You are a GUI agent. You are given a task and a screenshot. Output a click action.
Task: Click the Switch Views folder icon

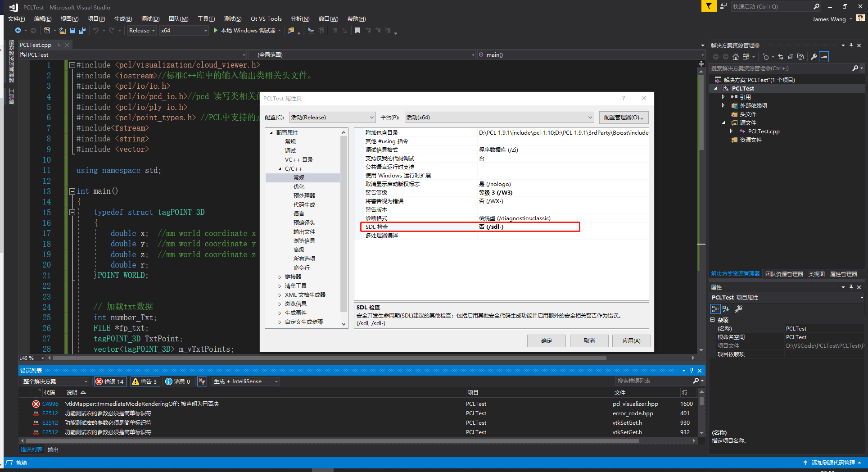click(746, 57)
